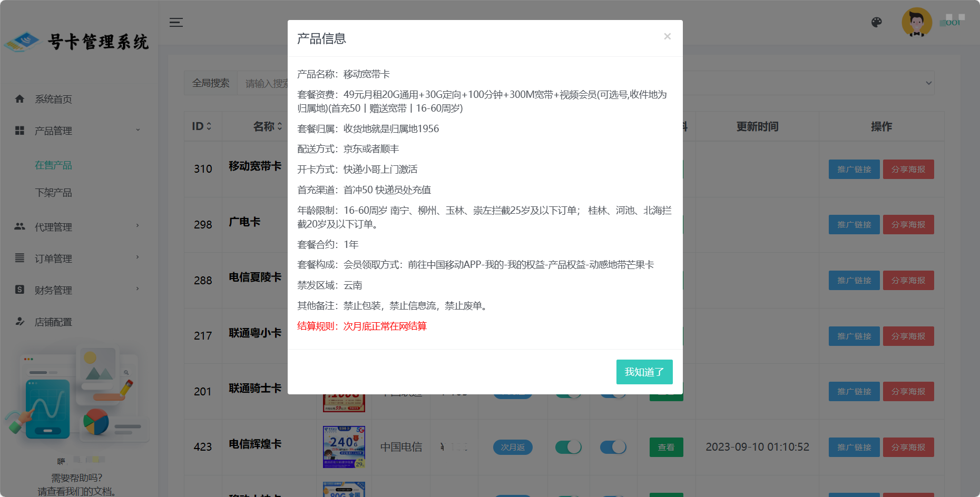Screen dimensions: 980x497
Task: Click 次月返 tag in 电信辉煌卡 row
Action: [x=513, y=447]
